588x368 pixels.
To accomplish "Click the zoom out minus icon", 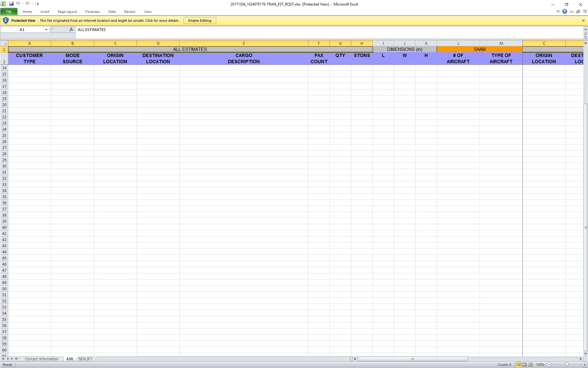I will click(x=549, y=365).
